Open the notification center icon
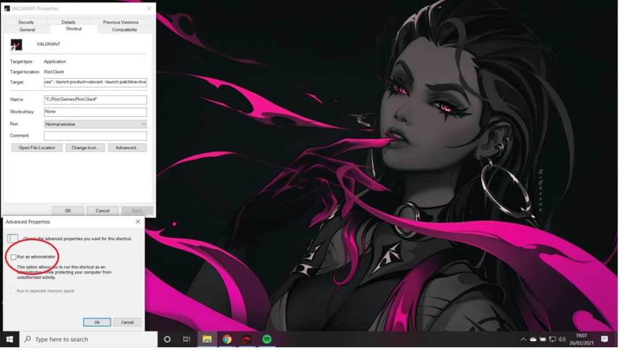Screen dimensions: 620x364 604,339
